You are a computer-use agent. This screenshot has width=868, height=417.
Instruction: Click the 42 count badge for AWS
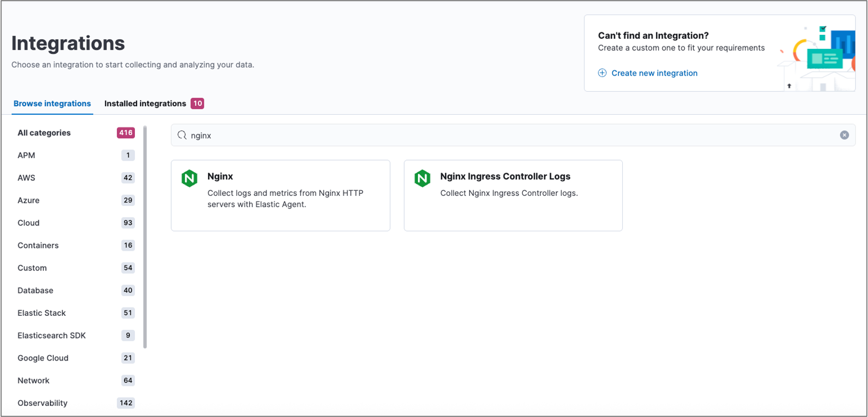[x=128, y=178]
